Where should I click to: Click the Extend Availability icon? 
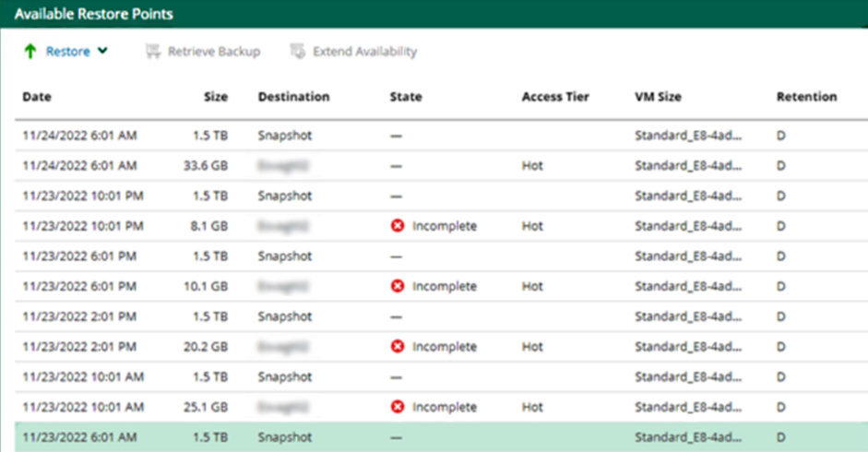tap(298, 52)
